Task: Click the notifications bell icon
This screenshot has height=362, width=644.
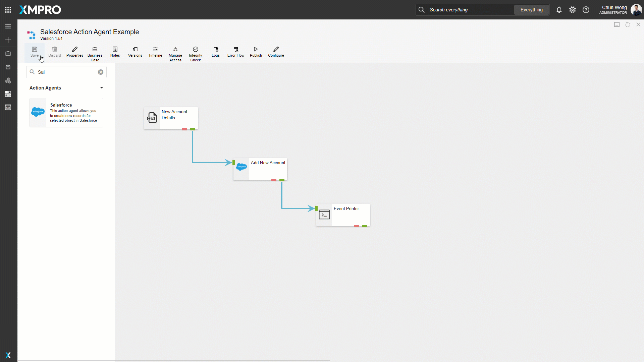Action: [x=559, y=10]
